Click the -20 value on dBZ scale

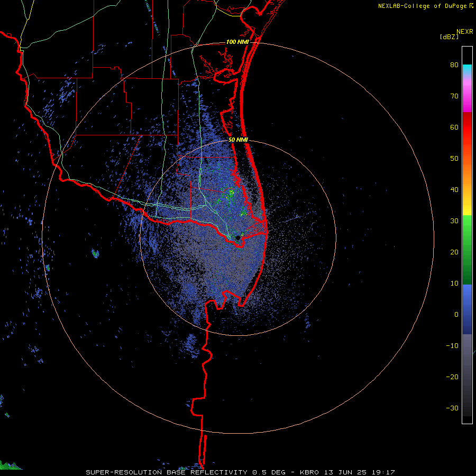(452, 377)
